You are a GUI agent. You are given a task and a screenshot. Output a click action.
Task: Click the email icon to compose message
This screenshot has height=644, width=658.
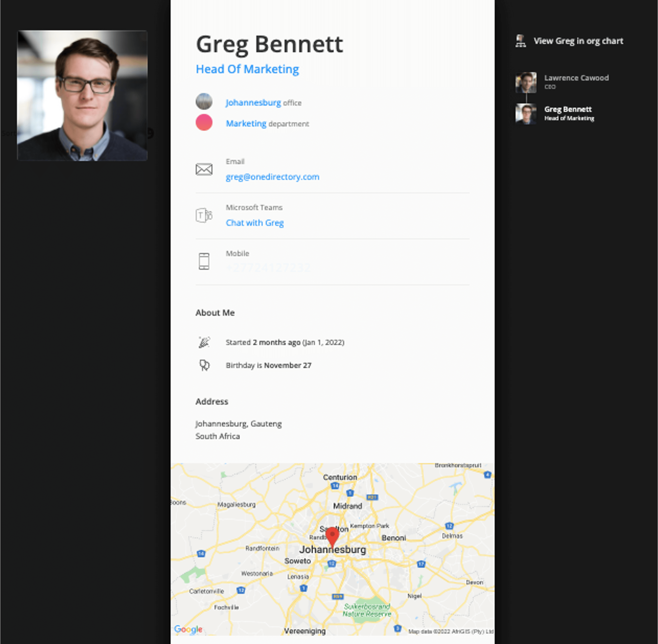pos(205,169)
